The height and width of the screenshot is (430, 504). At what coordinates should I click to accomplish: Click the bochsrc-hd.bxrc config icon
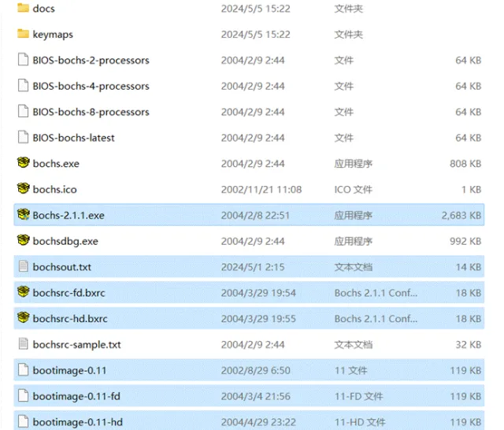click(23, 318)
